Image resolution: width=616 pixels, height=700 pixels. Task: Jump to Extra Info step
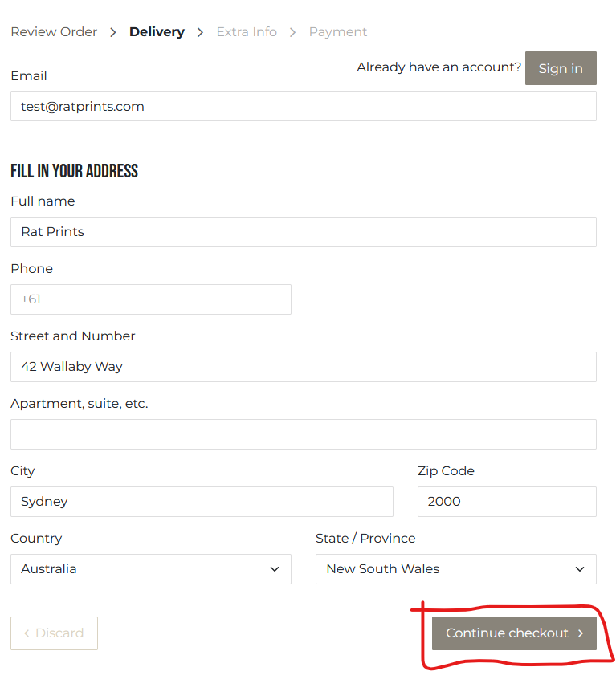(x=247, y=32)
